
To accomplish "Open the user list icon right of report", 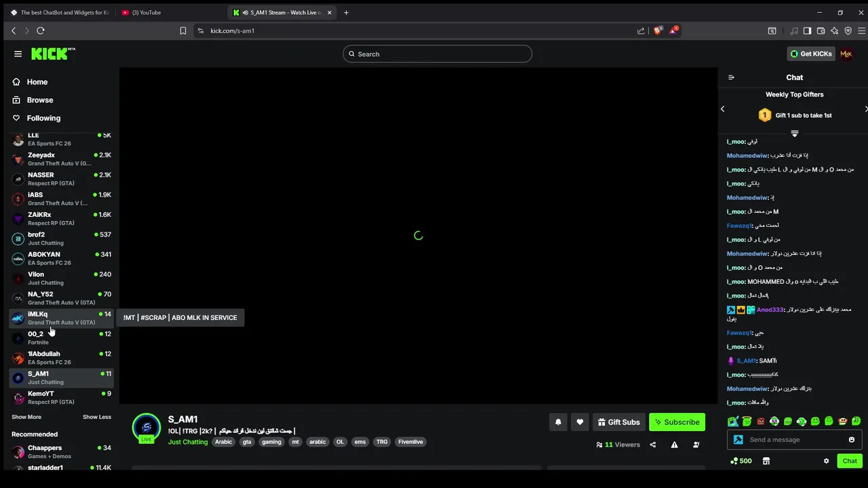I will click(696, 445).
